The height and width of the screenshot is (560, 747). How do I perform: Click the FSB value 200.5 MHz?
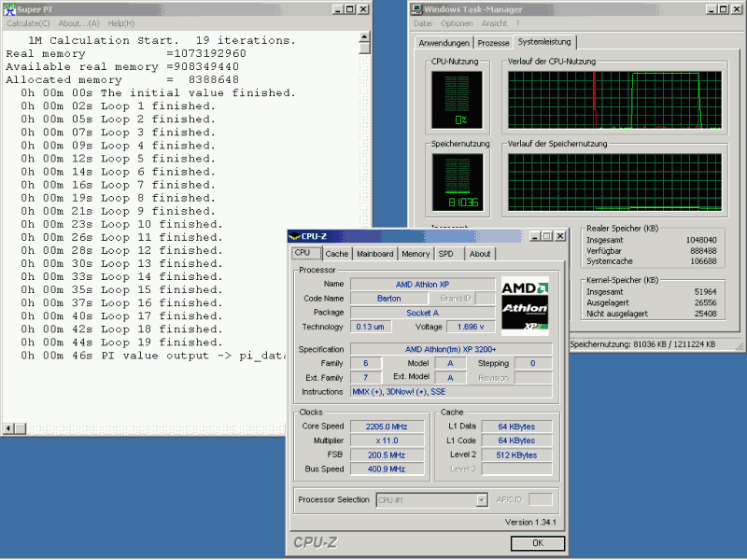coord(387,455)
